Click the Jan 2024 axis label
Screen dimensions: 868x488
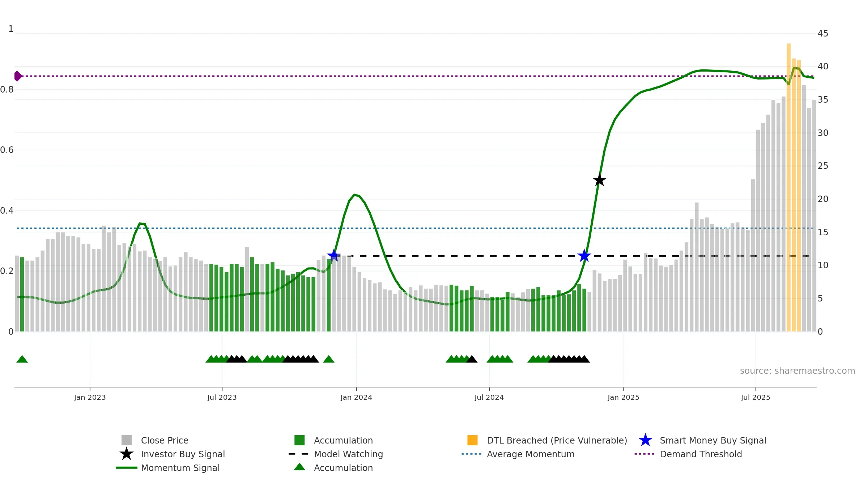tap(356, 397)
